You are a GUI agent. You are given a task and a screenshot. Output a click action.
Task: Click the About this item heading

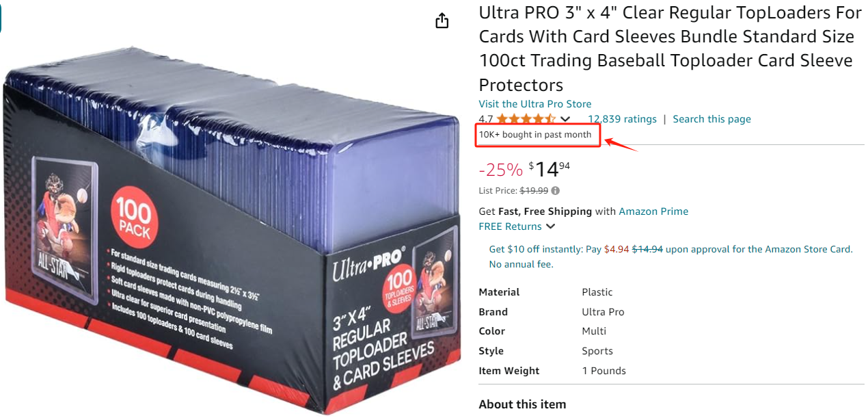coord(522,404)
